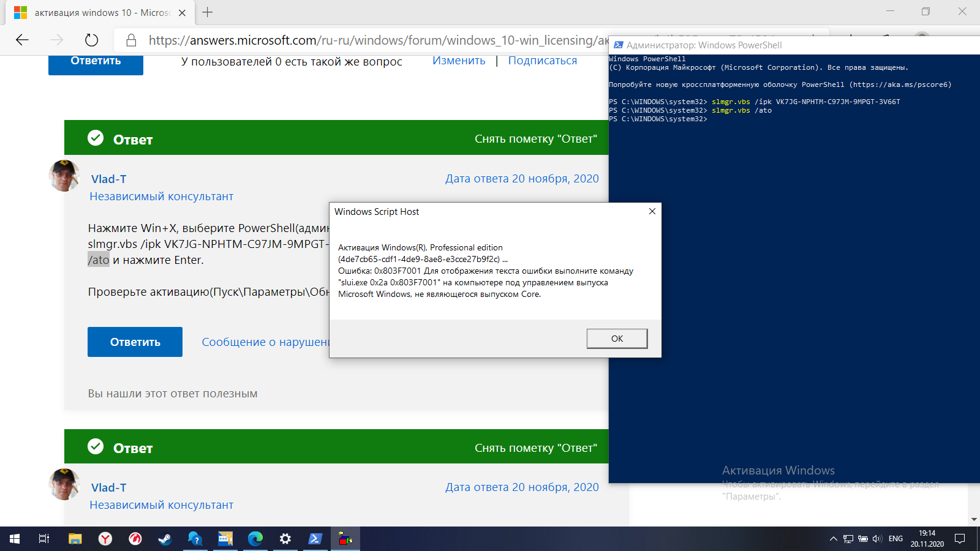Open Settings gear on the taskbar
Screen dimensions: 980x551
[x=285, y=539]
